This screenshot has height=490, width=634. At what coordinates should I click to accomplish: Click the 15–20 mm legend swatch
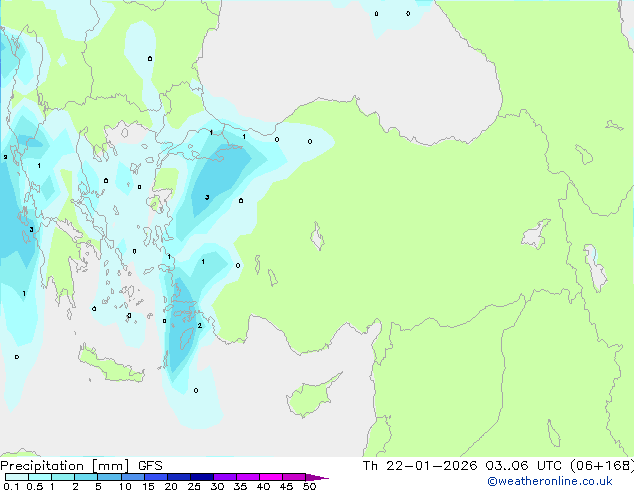tap(155, 477)
